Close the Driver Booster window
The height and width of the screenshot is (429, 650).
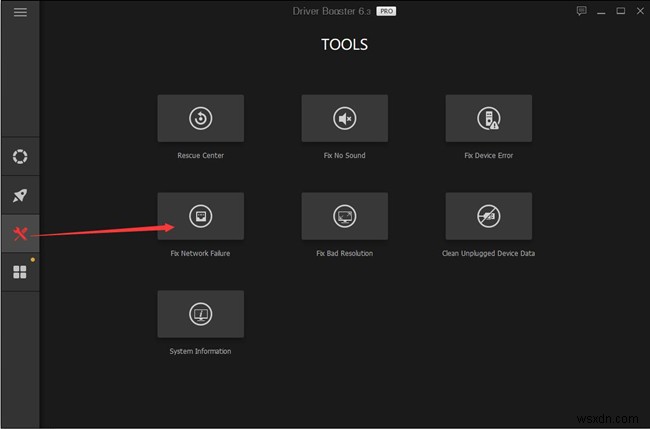(x=640, y=11)
